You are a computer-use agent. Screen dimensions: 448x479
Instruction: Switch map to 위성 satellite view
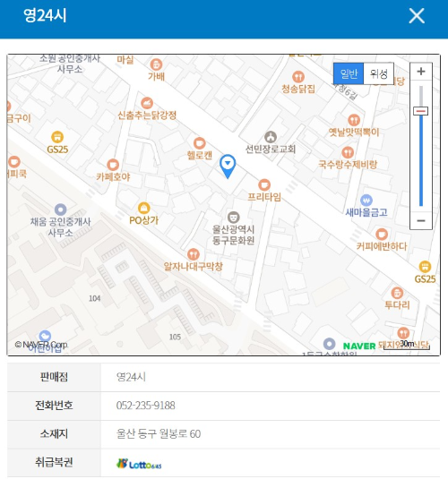pyautogui.click(x=379, y=73)
